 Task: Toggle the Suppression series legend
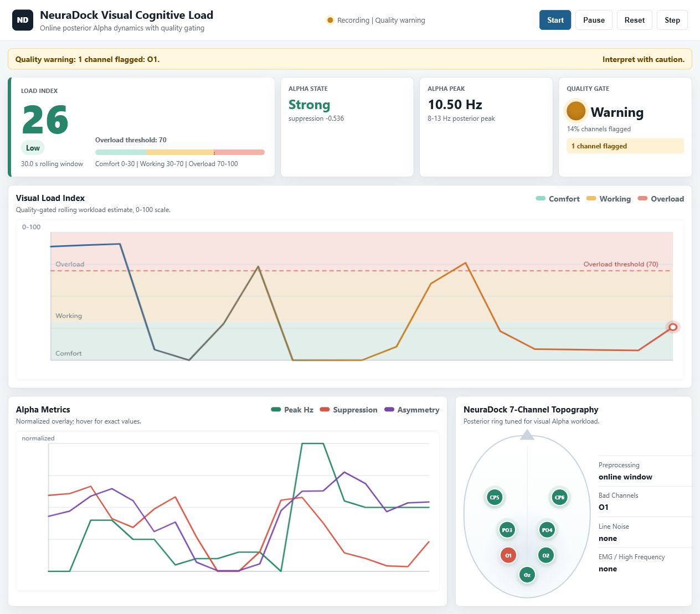coord(349,410)
